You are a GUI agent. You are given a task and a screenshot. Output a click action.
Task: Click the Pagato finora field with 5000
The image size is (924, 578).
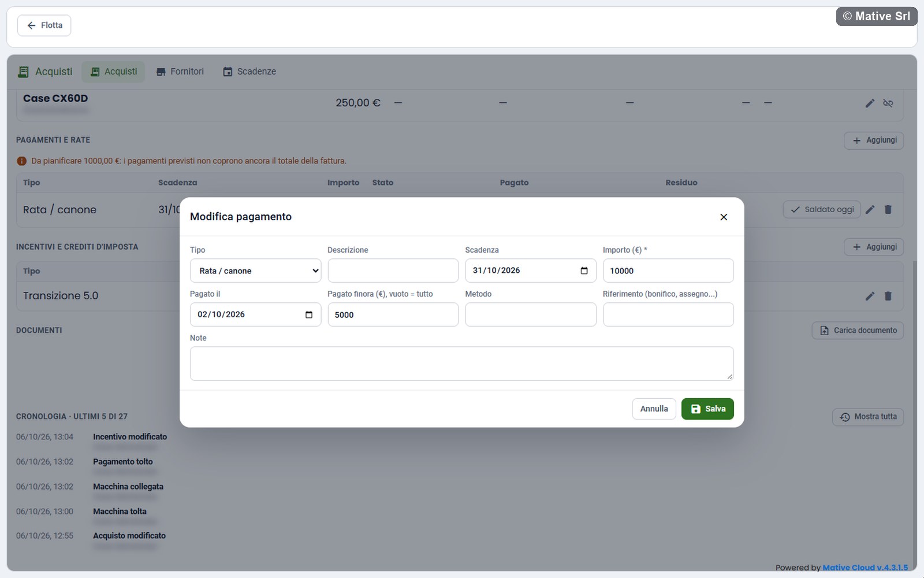tap(393, 314)
